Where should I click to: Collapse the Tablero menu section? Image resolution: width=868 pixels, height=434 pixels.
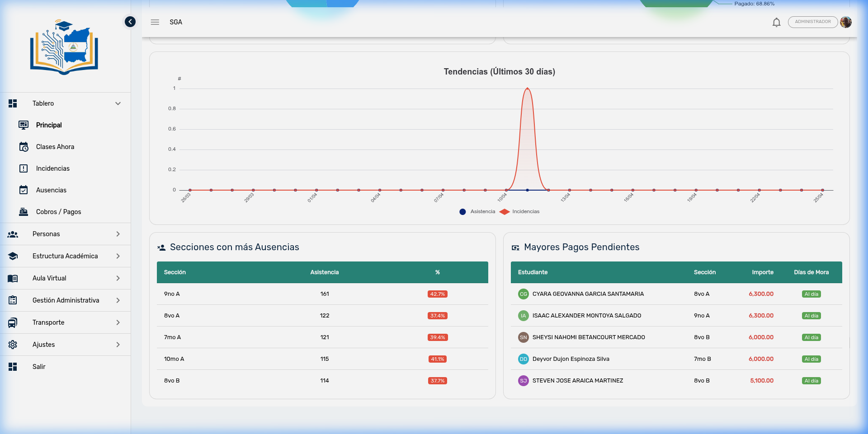click(118, 103)
